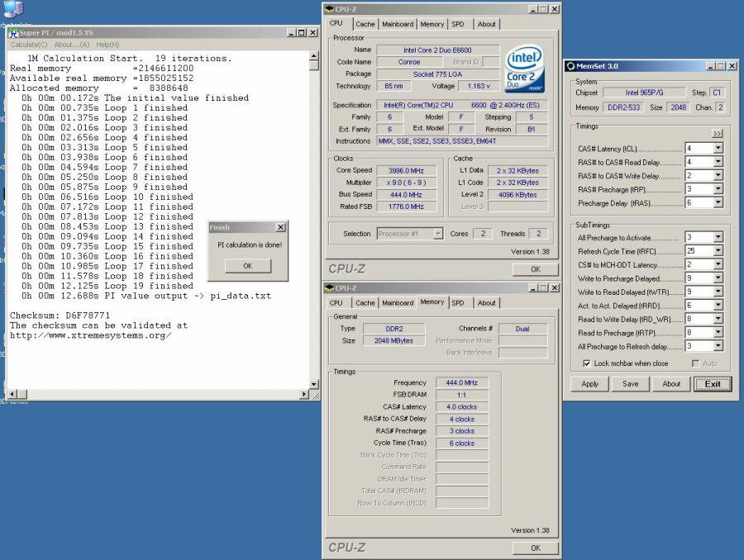
Task: Open the CS# to MCH-ODT Latency dropdown
Action: 718,264
